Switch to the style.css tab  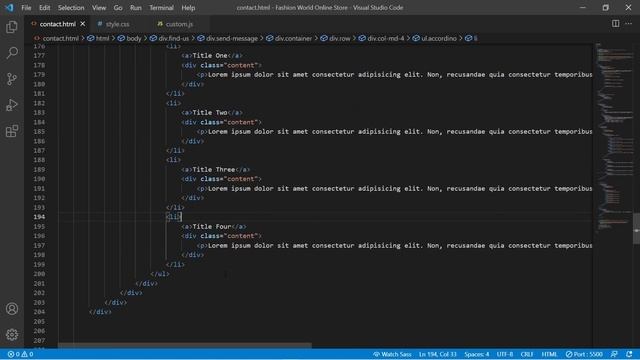(x=118, y=24)
